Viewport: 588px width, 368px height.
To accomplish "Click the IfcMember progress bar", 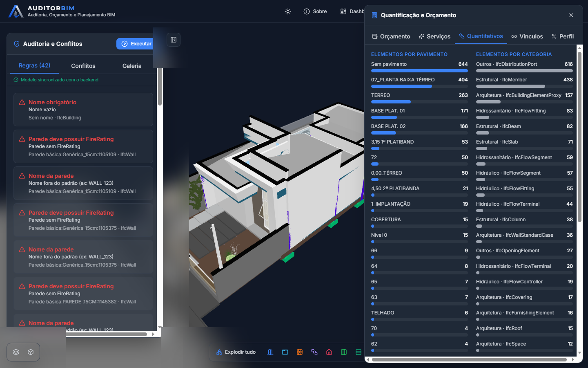I will pyautogui.click(x=524, y=86).
